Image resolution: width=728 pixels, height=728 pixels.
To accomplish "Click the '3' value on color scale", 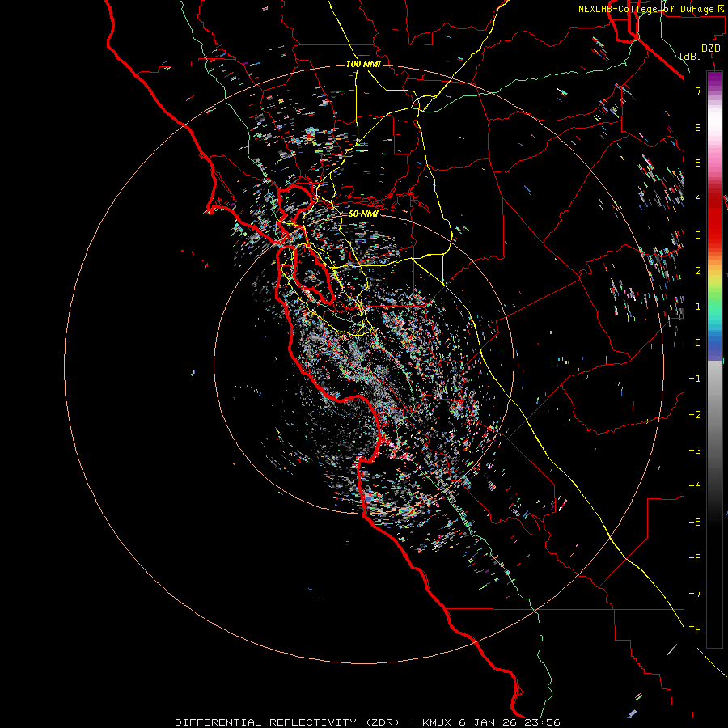I will (x=698, y=235).
